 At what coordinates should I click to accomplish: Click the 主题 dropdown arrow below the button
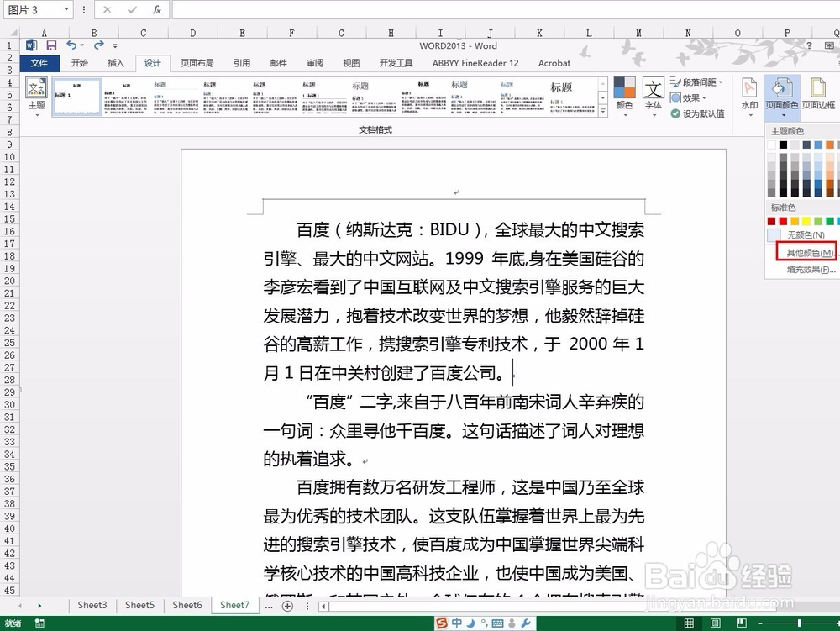[36, 114]
